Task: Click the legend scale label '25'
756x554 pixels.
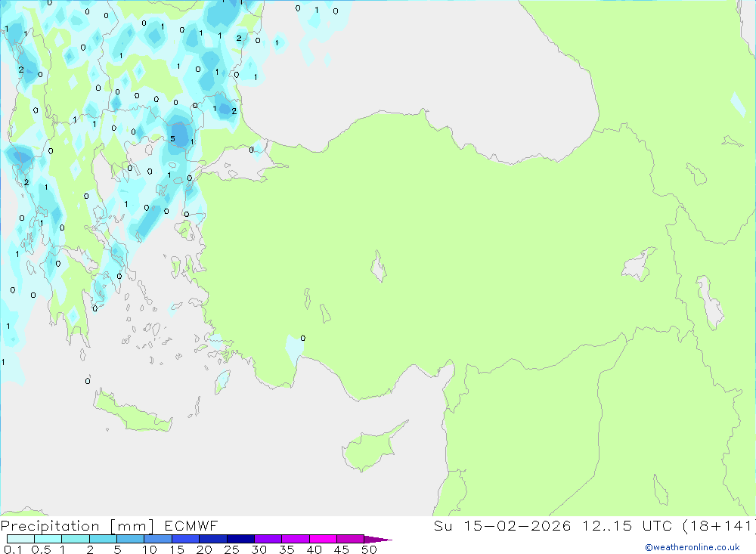Action: (231, 549)
